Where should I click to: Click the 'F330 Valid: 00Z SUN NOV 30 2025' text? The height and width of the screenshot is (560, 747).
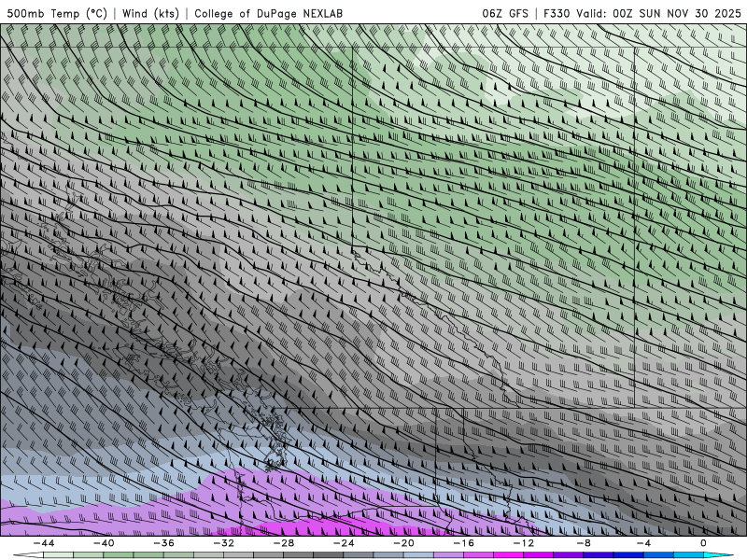642,13
